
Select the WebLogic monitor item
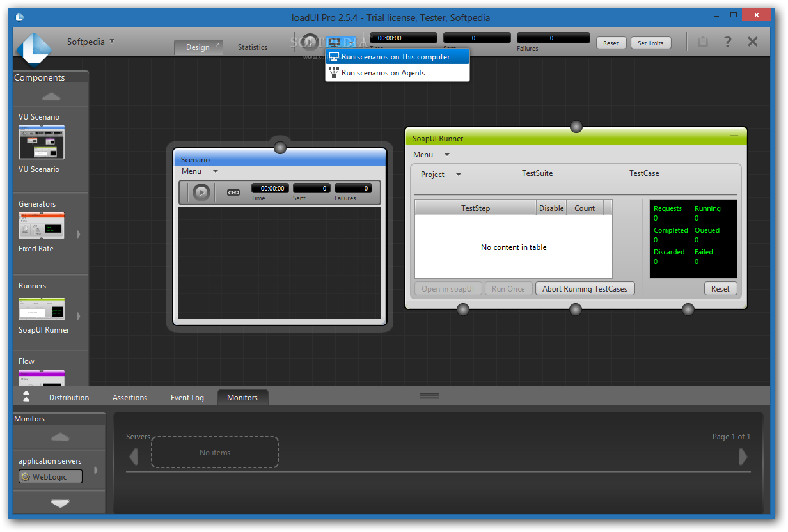(x=51, y=476)
